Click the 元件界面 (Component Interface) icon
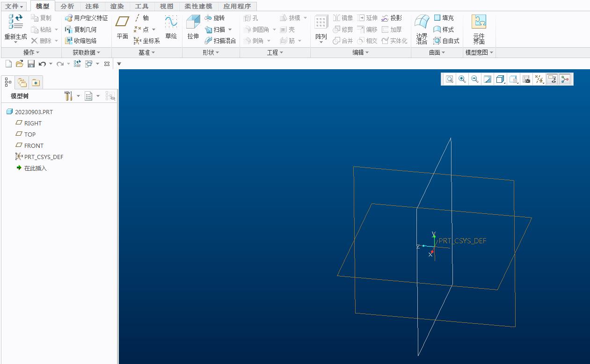The height and width of the screenshot is (364, 590). pyautogui.click(x=479, y=29)
